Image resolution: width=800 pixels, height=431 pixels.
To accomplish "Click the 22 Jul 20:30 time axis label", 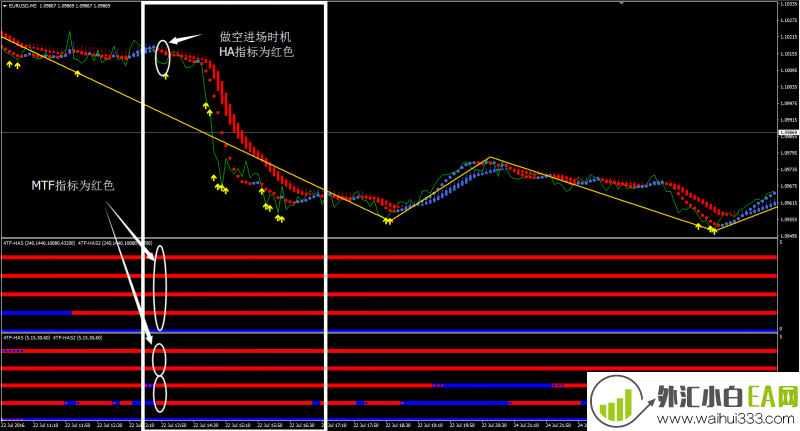I will pos(494,425).
